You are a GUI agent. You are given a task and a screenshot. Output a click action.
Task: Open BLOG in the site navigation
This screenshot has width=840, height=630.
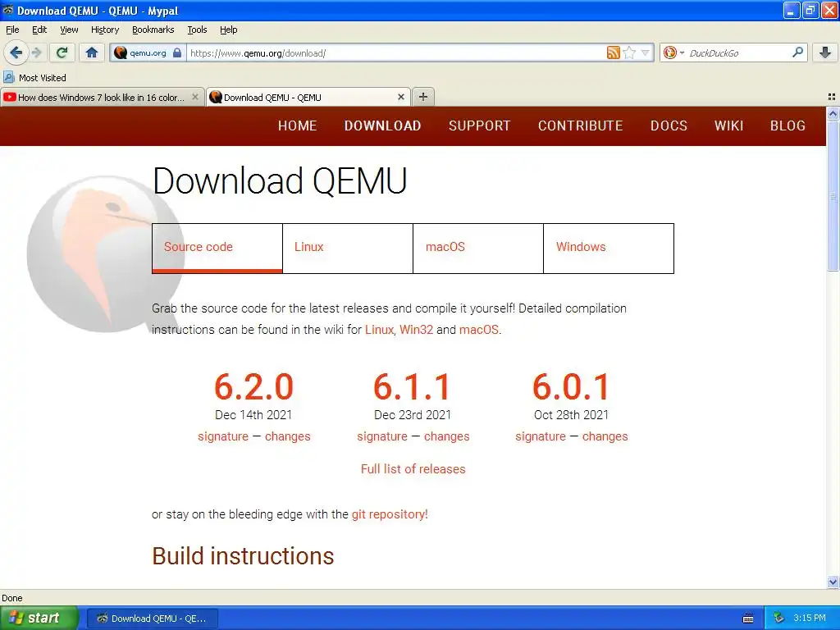click(x=787, y=126)
